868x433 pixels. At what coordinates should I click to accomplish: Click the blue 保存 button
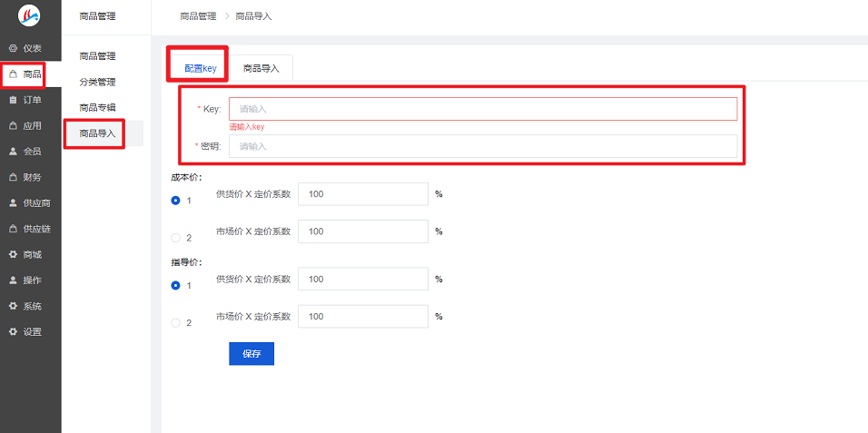[x=252, y=354]
